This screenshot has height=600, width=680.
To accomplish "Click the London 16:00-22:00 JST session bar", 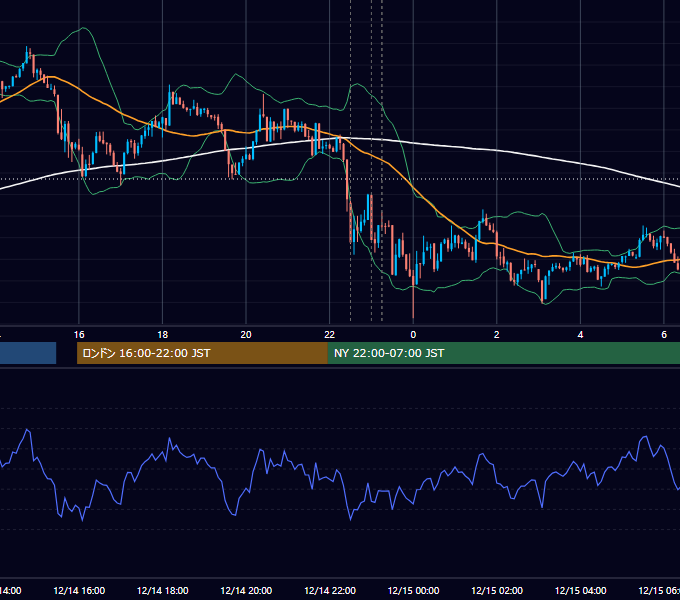I will [202, 353].
